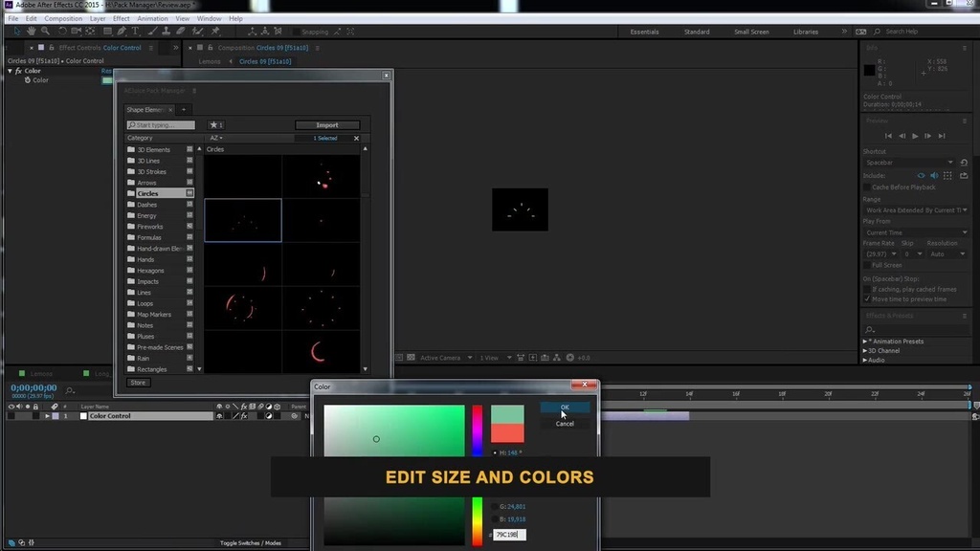
Task: Jump to first frame in Preview panel
Action: point(888,136)
